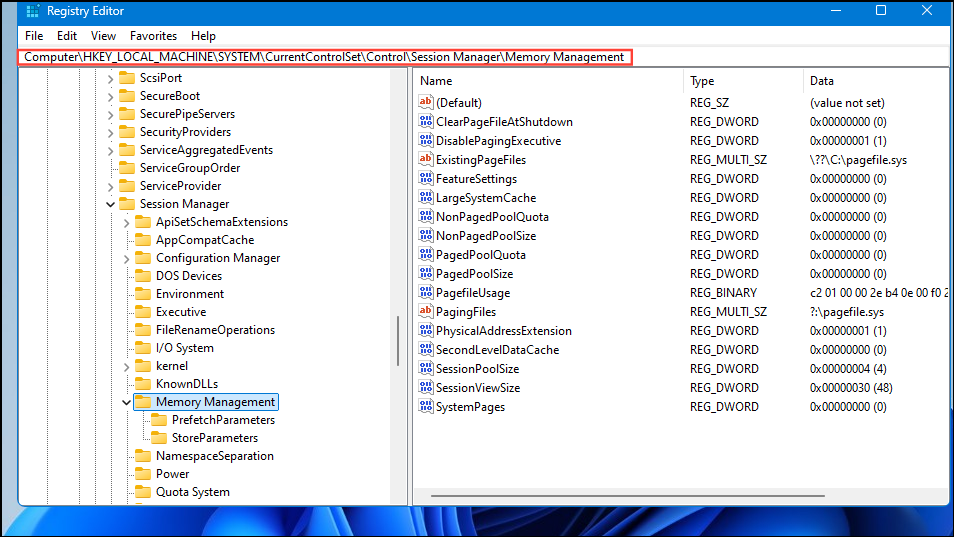Click the Environment folder icon
Viewport: 954px width, 537px height.
[143, 294]
